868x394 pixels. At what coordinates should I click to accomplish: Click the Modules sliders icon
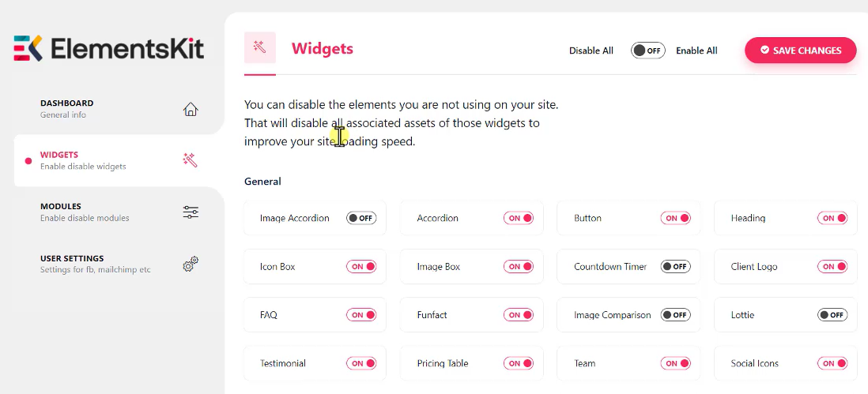point(191,212)
